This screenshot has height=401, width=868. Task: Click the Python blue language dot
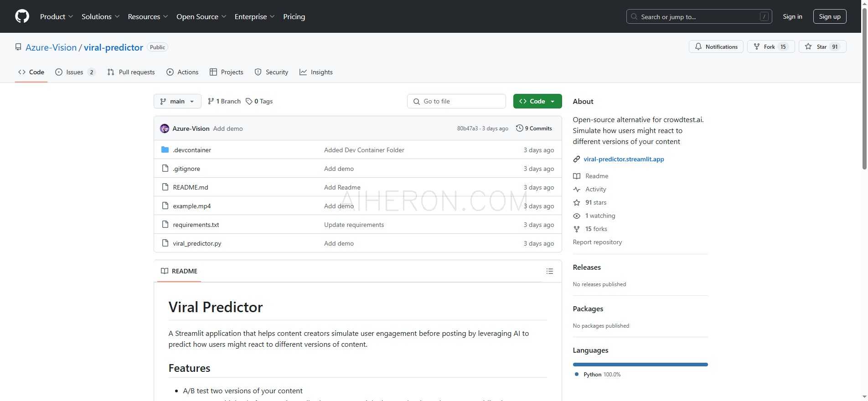[577, 374]
